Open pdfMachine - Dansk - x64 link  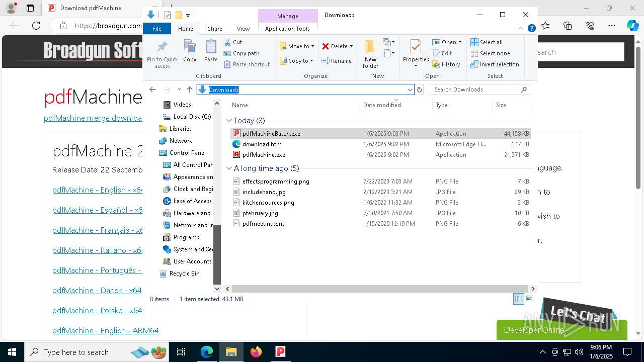tap(97, 291)
